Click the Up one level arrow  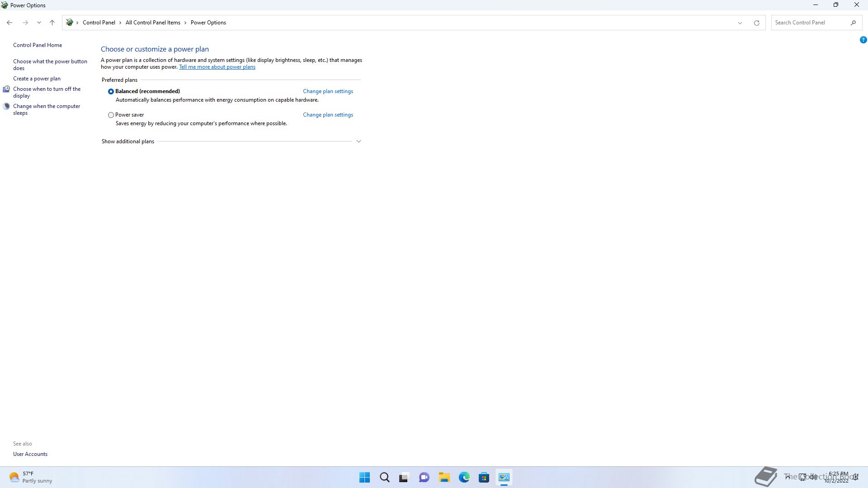52,23
